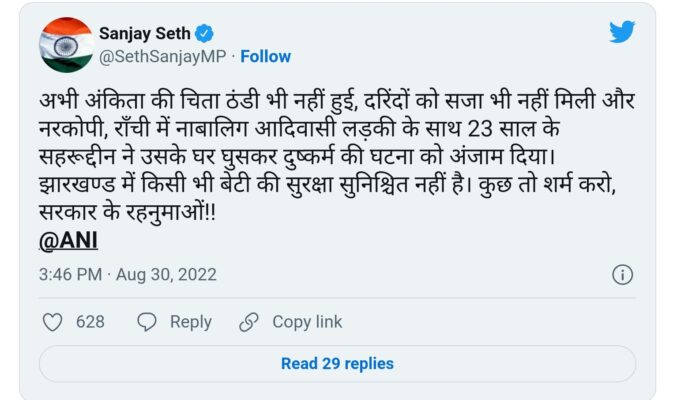Viewport: 673px width, 400px height.
Task: Click the speech bubble reply icon
Action: click(147, 322)
